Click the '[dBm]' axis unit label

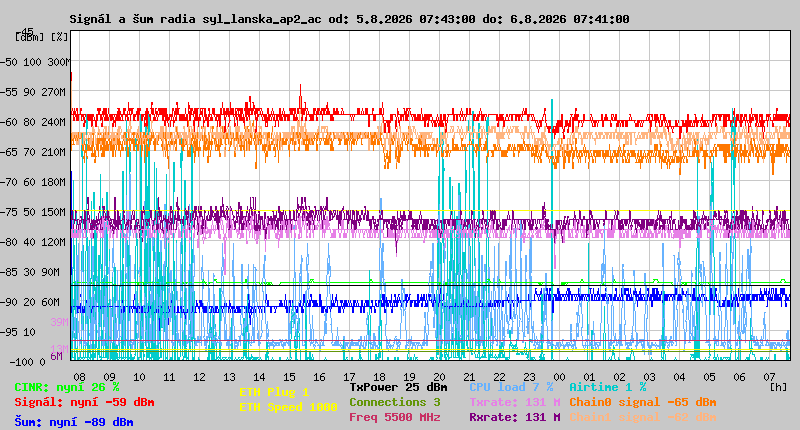point(30,37)
